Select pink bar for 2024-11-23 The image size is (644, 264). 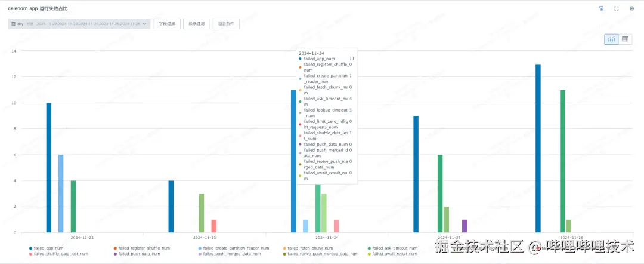pos(214,226)
